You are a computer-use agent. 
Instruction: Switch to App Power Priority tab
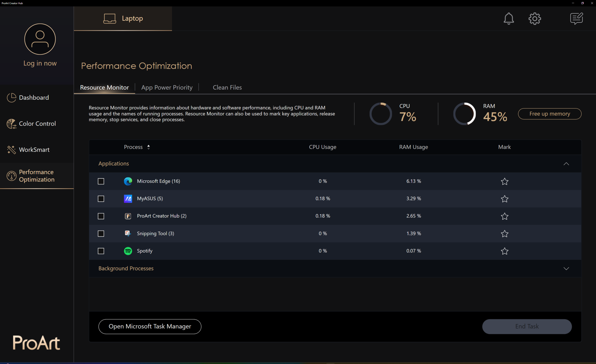[x=167, y=88]
